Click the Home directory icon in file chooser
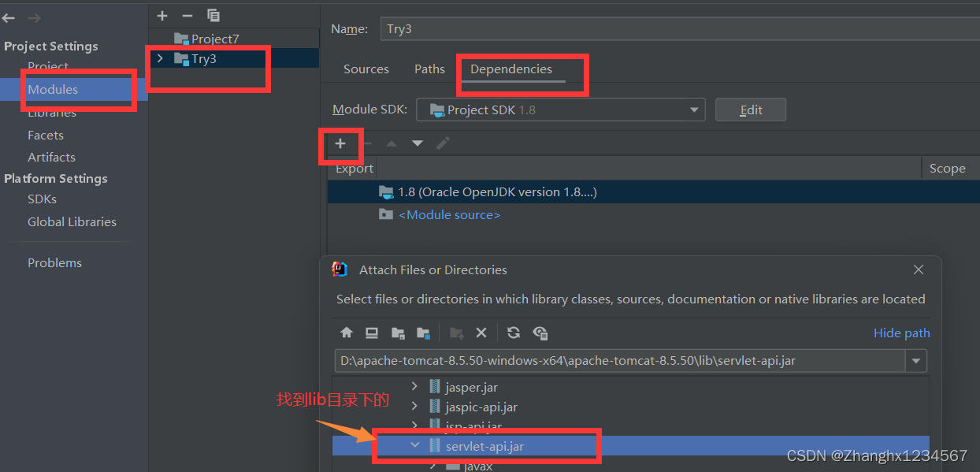 click(347, 333)
